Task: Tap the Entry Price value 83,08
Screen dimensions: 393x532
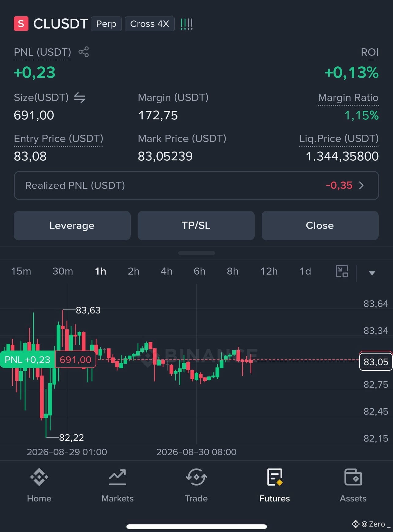Action: 30,156
